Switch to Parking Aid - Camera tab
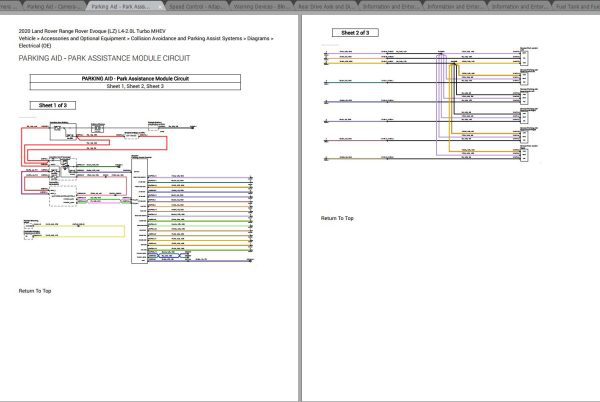 coord(54,7)
